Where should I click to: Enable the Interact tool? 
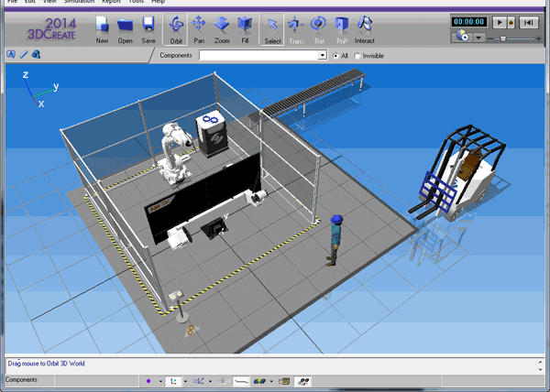[365, 27]
